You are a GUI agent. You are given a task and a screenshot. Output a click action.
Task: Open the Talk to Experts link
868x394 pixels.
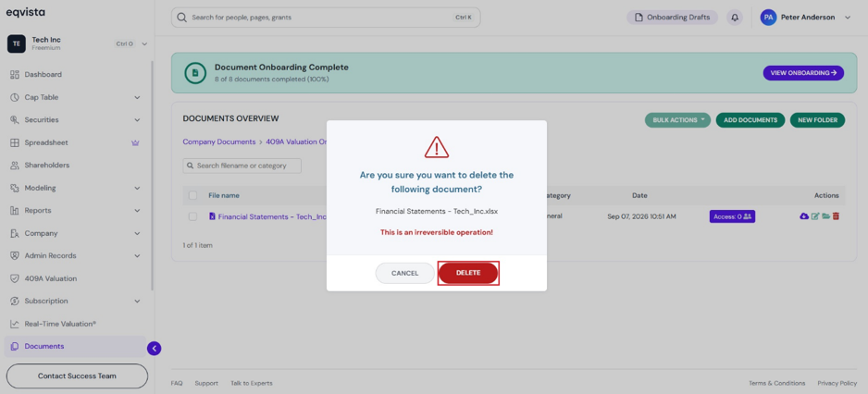(x=252, y=383)
